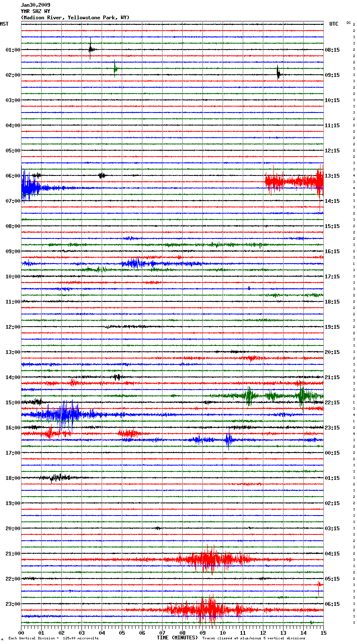Click the 11:15 UTC time label
357x644 pixels.
(332, 126)
